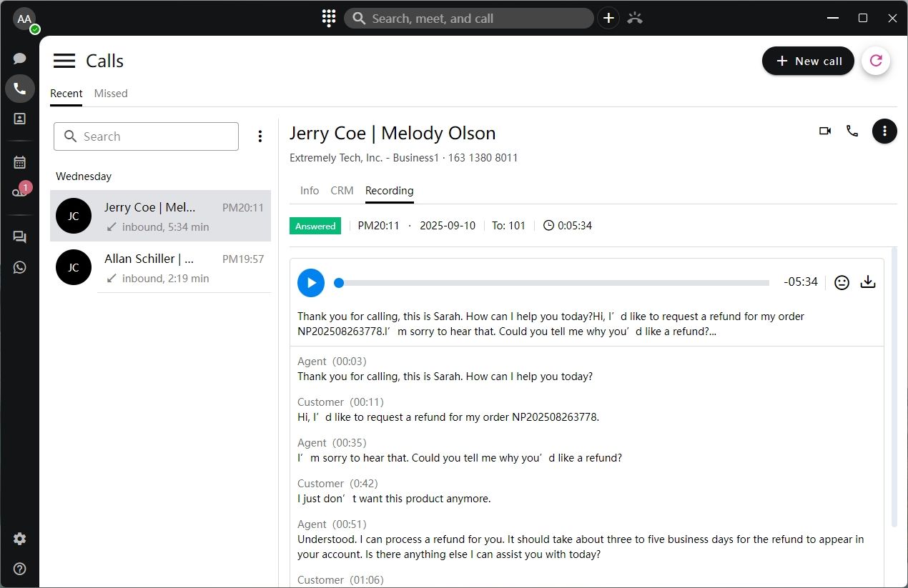This screenshot has height=588, width=908.
Task: Open call list options three-dot menu
Action: pyautogui.click(x=260, y=136)
